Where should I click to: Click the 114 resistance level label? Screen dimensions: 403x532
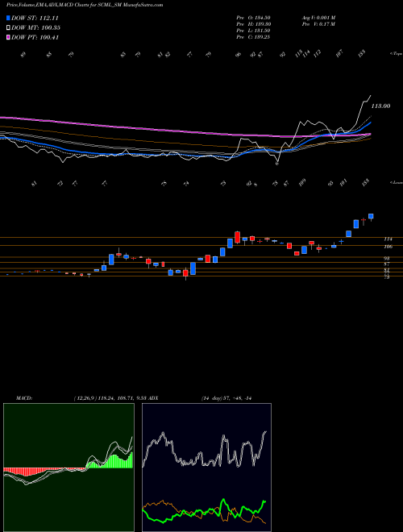pyautogui.click(x=388, y=239)
